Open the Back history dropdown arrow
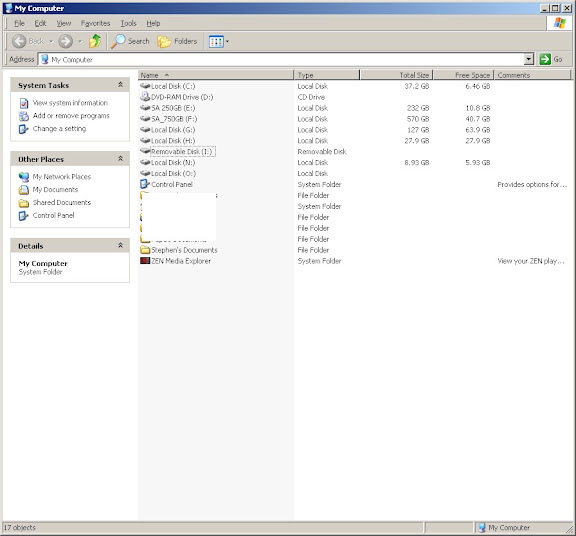576x536 pixels. click(x=51, y=41)
